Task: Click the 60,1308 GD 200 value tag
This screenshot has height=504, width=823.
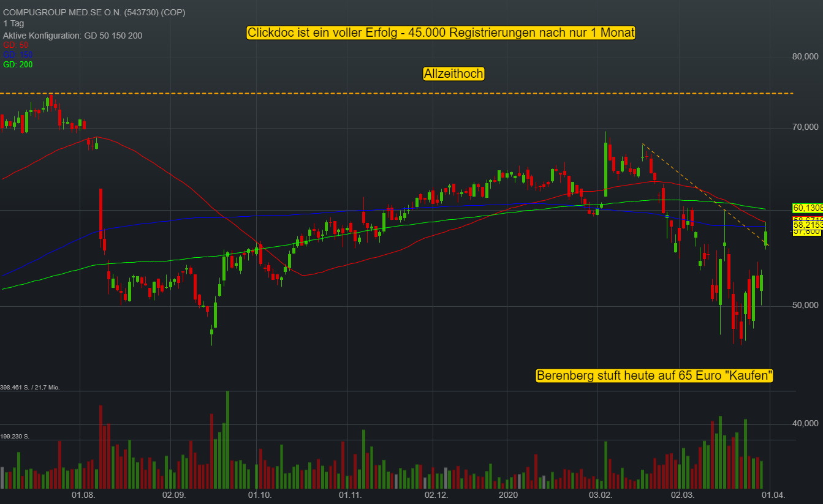Action: point(808,208)
